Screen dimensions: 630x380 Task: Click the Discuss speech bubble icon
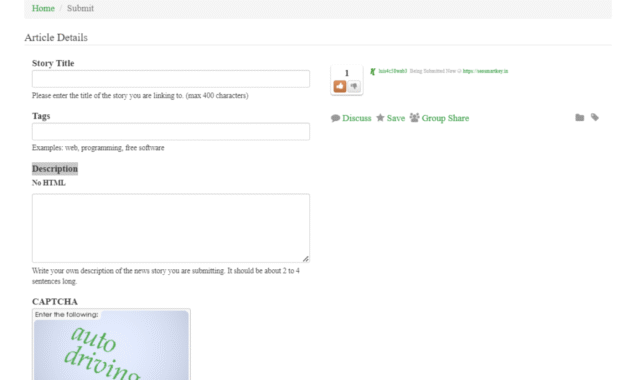pyautogui.click(x=335, y=118)
